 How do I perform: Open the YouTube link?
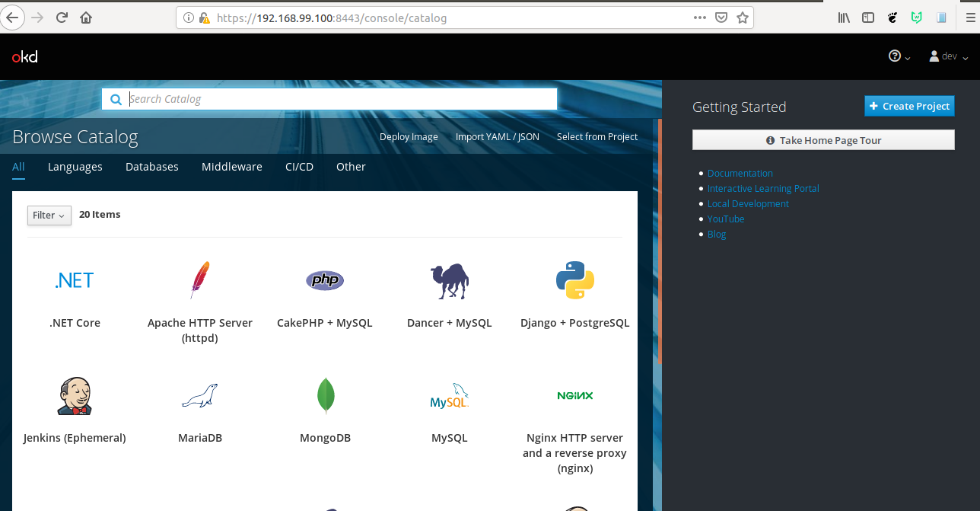(x=726, y=219)
